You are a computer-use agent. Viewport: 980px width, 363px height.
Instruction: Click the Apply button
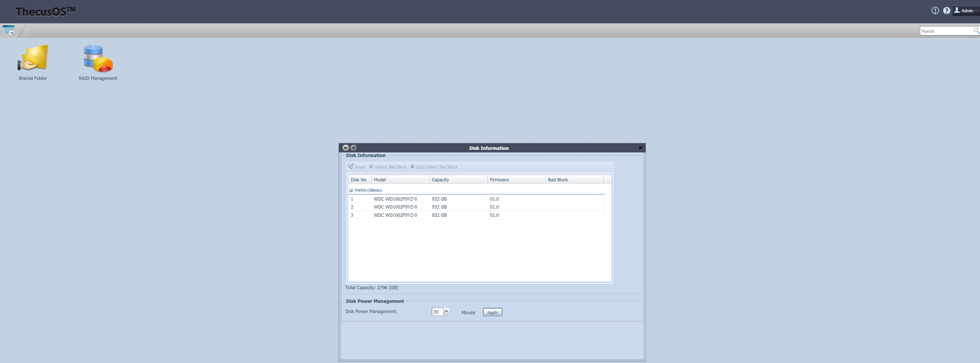(x=492, y=312)
